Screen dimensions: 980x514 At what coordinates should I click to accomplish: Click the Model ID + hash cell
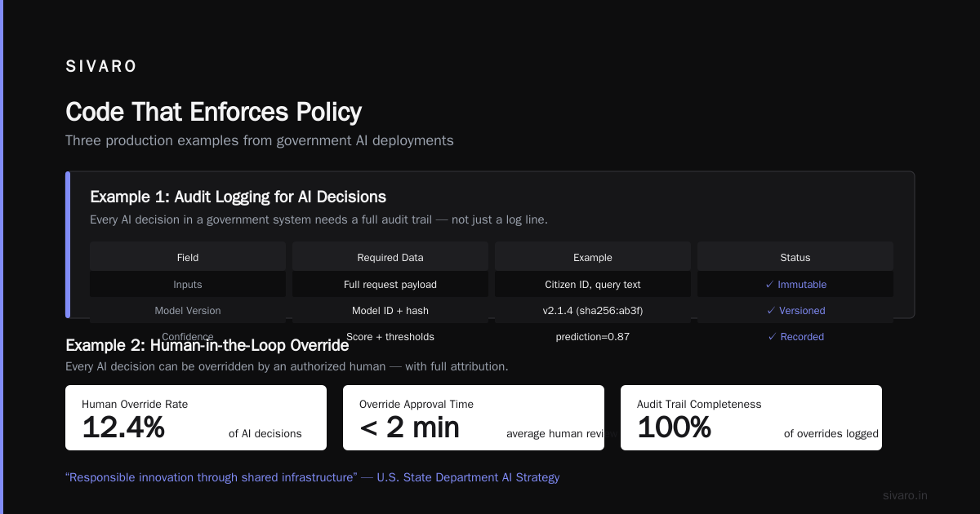click(x=390, y=311)
